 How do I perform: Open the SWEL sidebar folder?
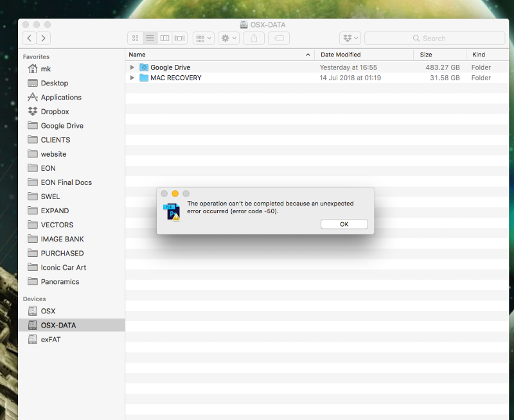point(71,197)
